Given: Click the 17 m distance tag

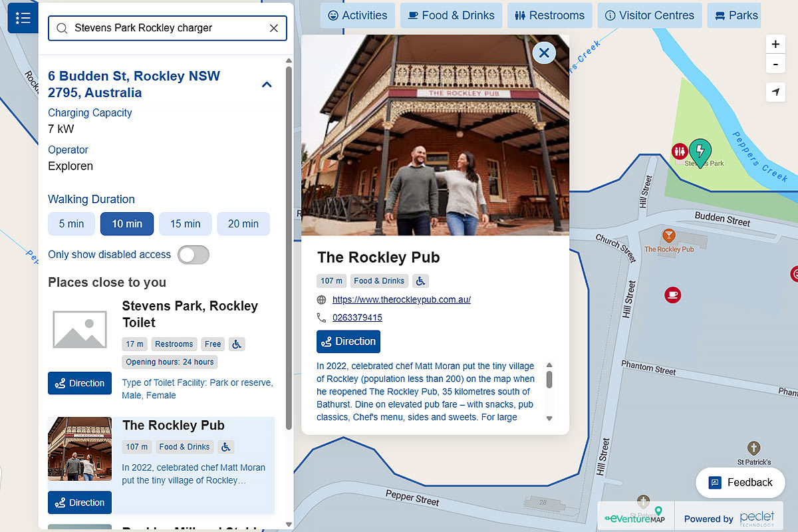Looking at the screenshot, I should pyautogui.click(x=135, y=344).
